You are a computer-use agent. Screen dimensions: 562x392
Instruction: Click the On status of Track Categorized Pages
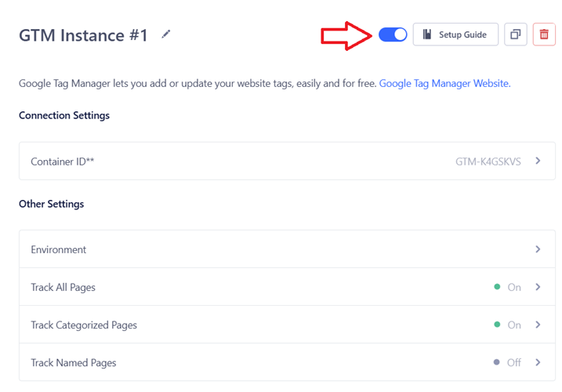click(507, 325)
